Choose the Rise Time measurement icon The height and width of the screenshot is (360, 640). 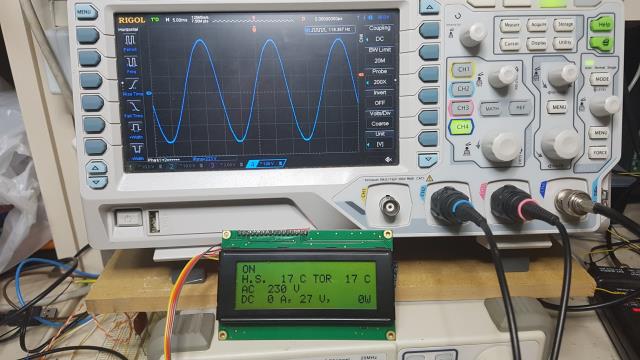point(133,87)
